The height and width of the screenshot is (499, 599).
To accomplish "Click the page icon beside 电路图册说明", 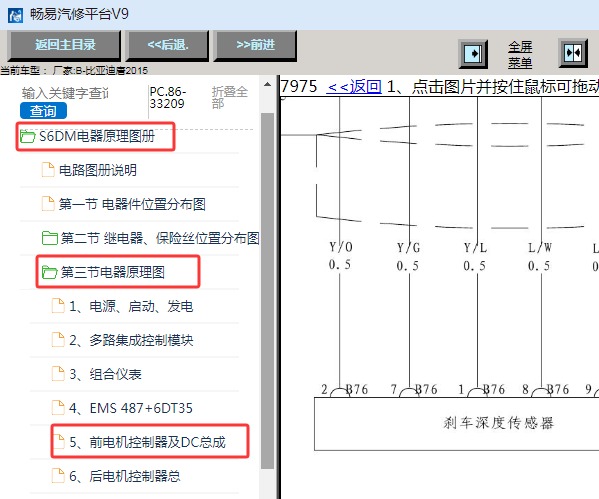I will tap(48, 170).
